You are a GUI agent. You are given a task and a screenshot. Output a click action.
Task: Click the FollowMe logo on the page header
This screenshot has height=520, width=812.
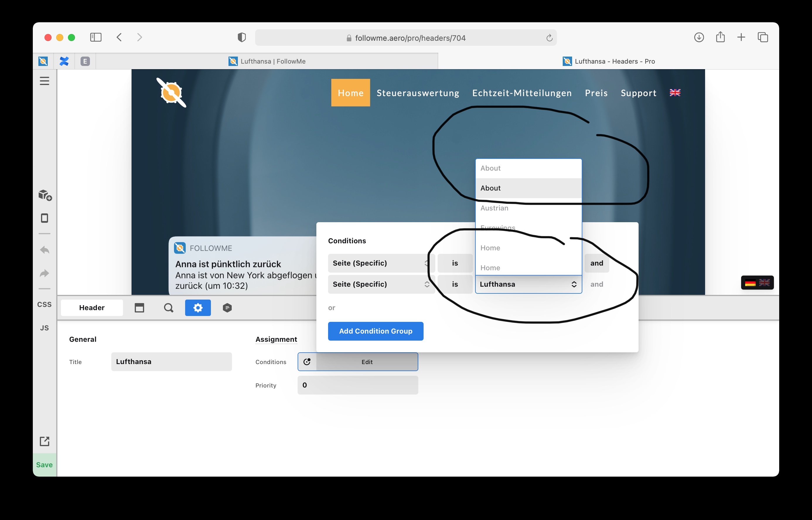point(171,93)
